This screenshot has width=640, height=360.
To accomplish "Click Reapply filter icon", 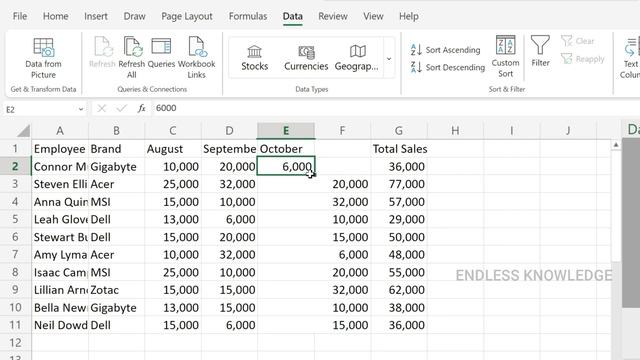I will [582, 59].
